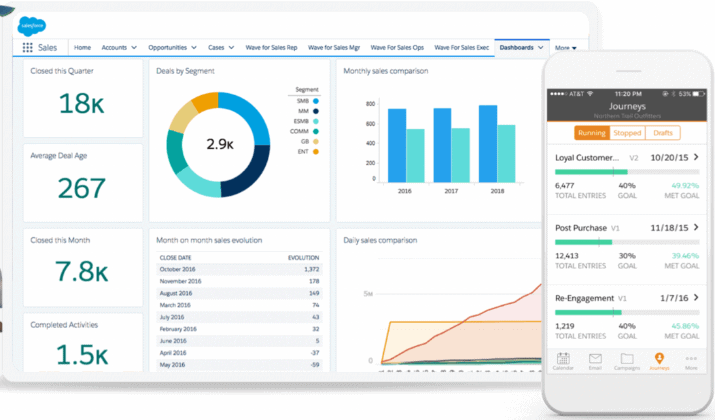Click the Re-Engagement progress bar
This screenshot has height=420, width=715.
(627, 312)
